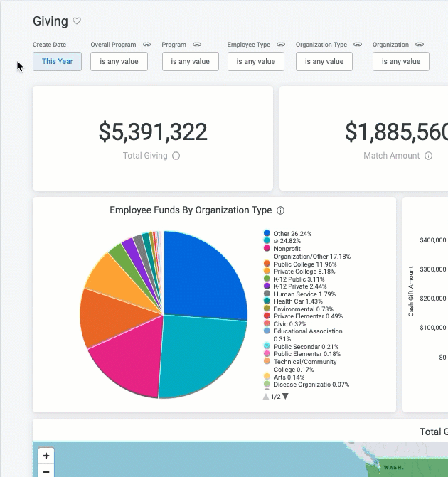
Task: Toggle the Public Secondar 0.21% legend swatch
Action: 267,346
